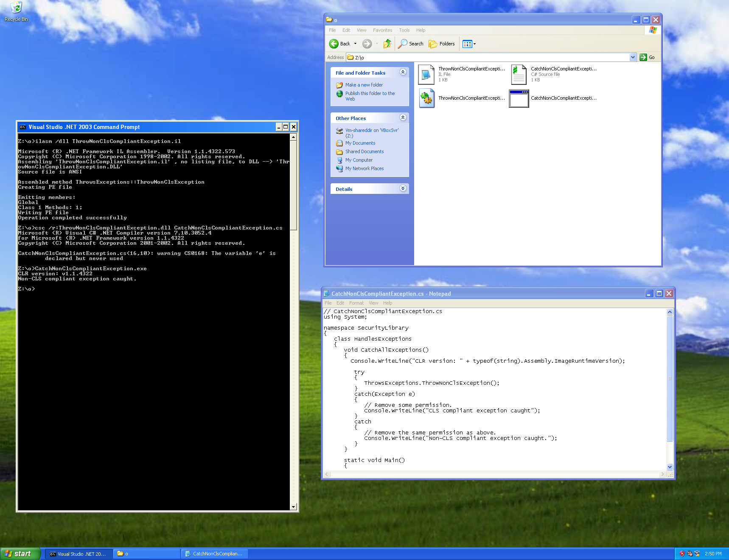Select the ThrowNonClsCompliantException DLL file icon
The height and width of the screenshot is (560, 729).
click(426, 98)
